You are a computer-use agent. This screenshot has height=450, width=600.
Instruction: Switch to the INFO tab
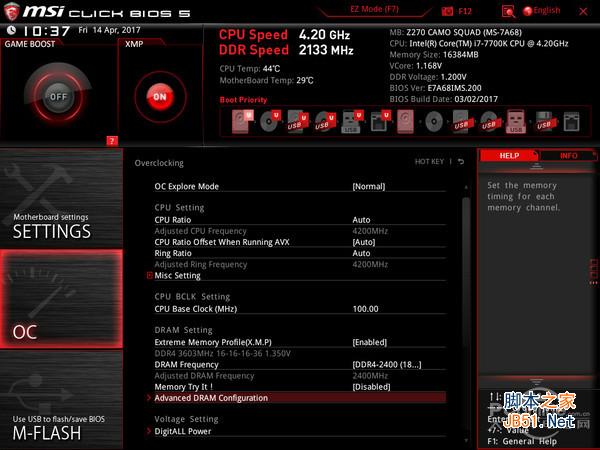[568, 156]
